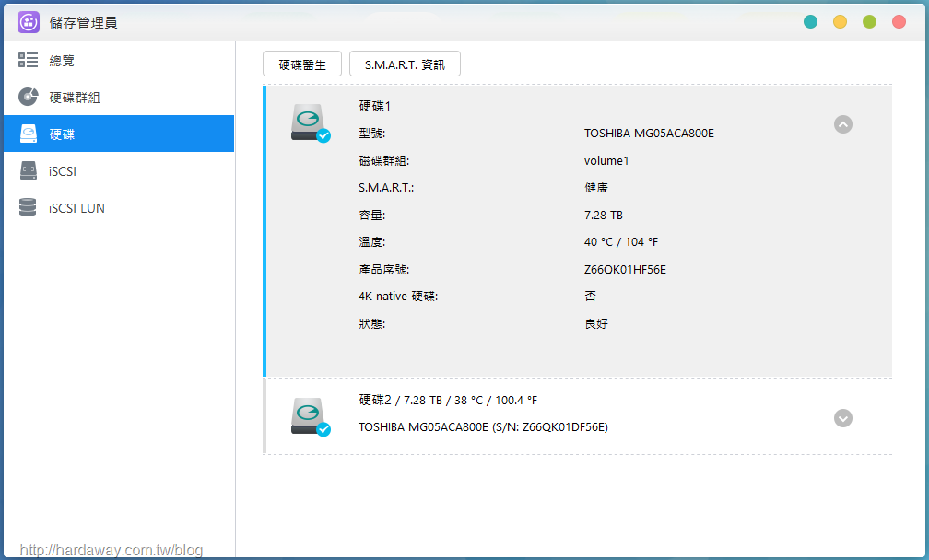Click the 型號 label
Viewport: 929px width, 560px height.
pyautogui.click(x=371, y=134)
